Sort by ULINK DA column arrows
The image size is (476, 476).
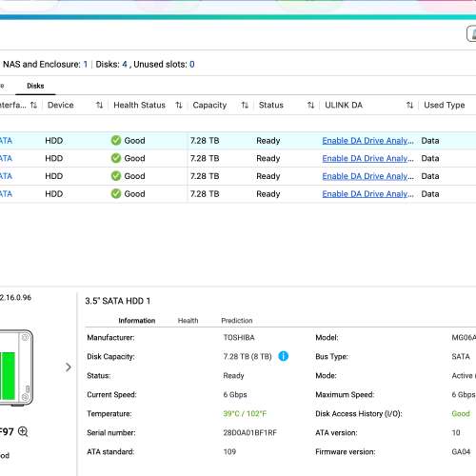coord(409,105)
